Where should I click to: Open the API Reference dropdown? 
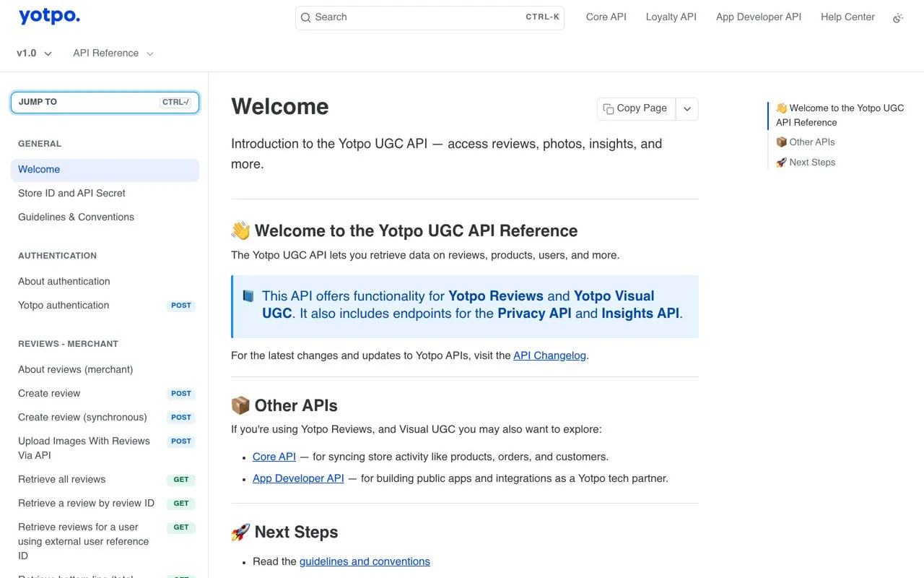pyautogui.click(x=113, y=53)
